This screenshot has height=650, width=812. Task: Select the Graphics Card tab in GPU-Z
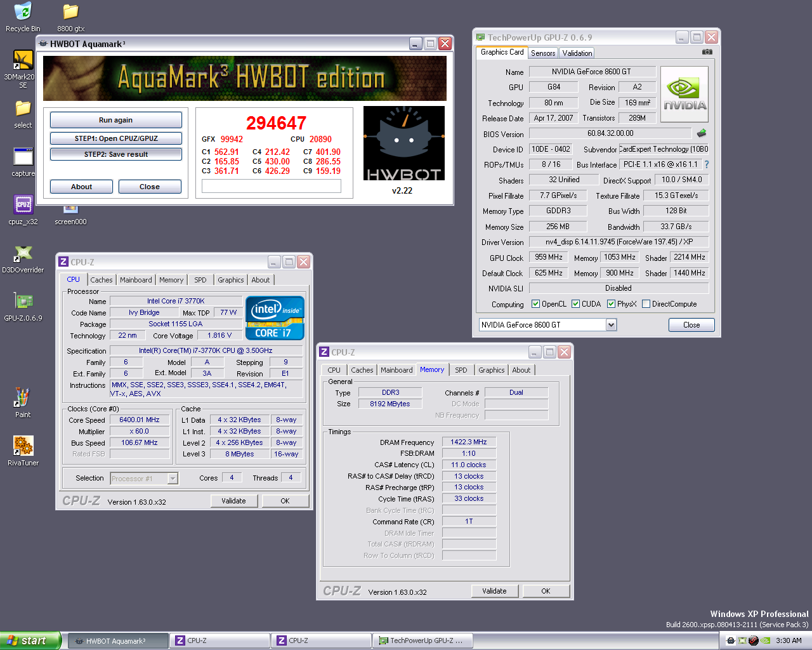pos(502,52)
